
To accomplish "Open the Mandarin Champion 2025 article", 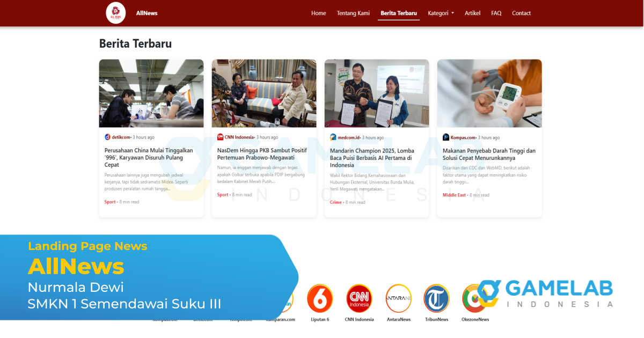I will tap(372, 158).
